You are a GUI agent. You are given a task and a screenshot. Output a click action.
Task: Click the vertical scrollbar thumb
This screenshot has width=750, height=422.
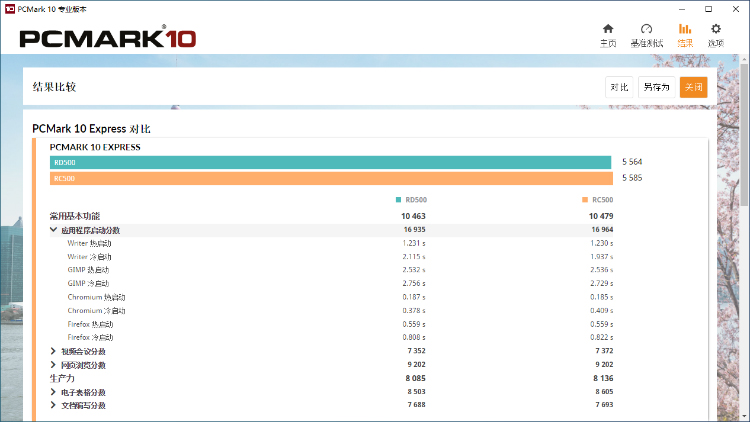(744, 134)
